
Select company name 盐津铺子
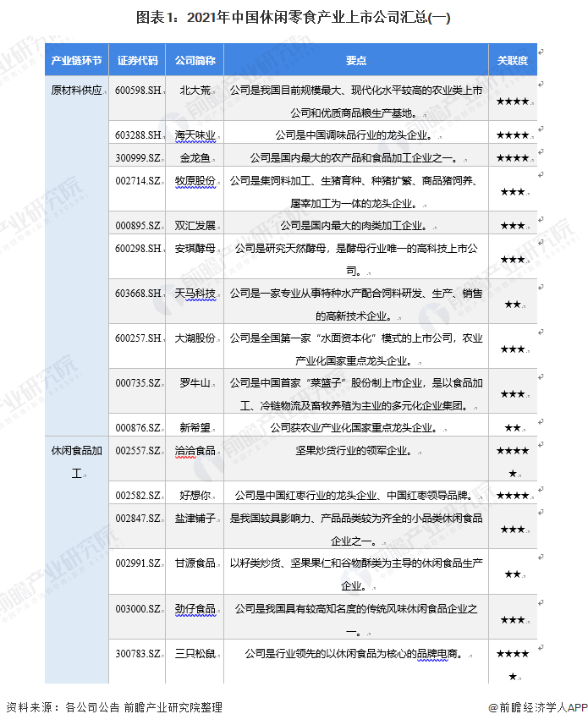[x=195, y=519]
